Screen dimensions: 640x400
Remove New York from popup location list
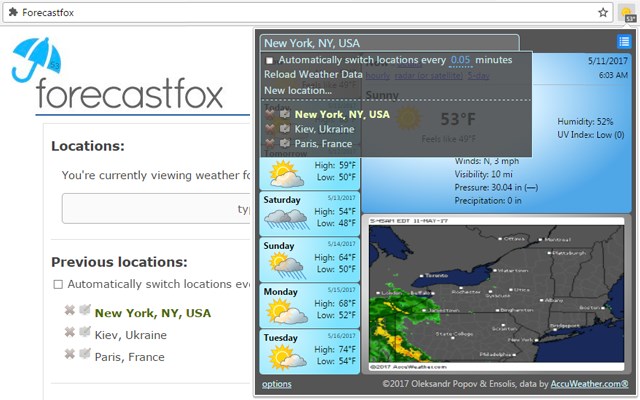pyautogui.click(x=270, y=115)
